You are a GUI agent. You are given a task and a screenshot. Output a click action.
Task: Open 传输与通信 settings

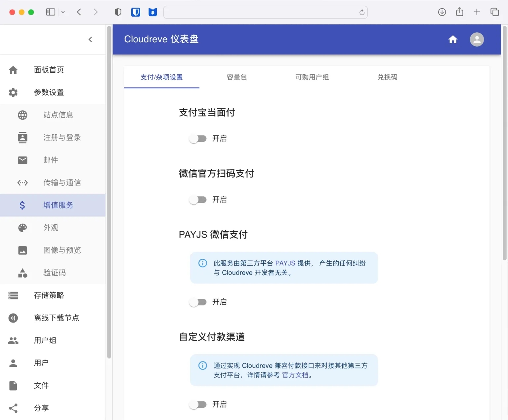[x=53, y=182]
